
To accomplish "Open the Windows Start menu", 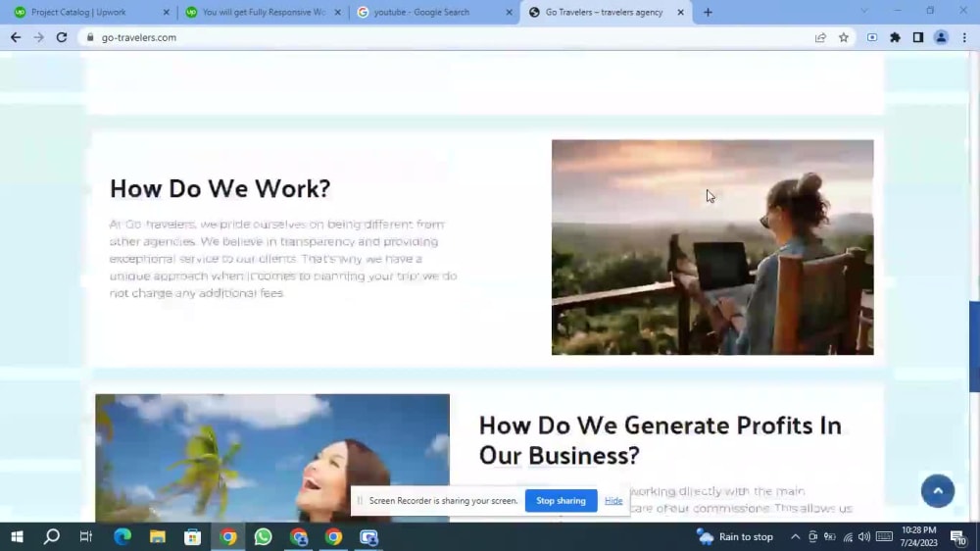I will click(x=17, y=536).
